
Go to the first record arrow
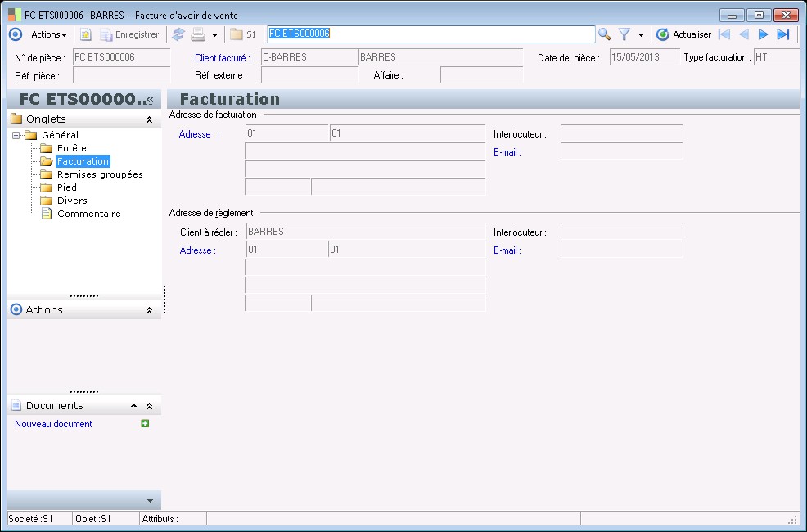click(x=724, y=34)
